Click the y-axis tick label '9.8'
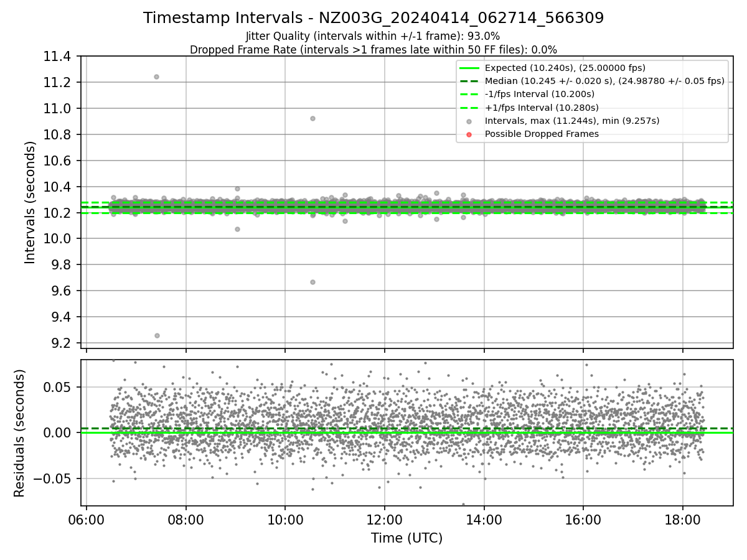The height and width of the screenshot is (560, 747). click(62, 265)
